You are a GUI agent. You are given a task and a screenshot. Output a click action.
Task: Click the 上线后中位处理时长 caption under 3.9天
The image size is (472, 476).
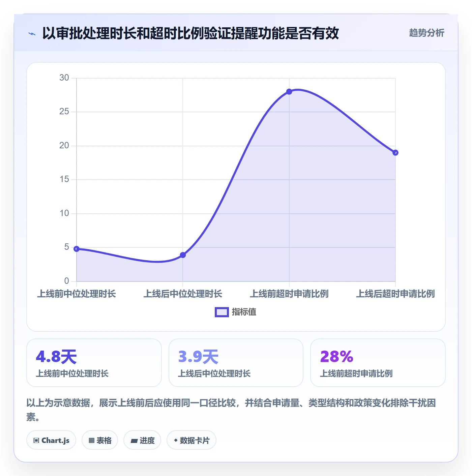214,374
